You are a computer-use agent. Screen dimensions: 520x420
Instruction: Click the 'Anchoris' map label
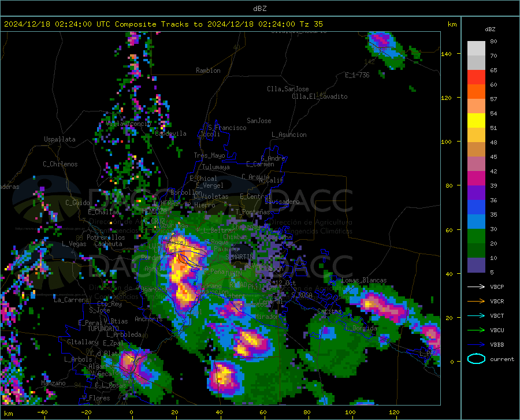(148, 319)
